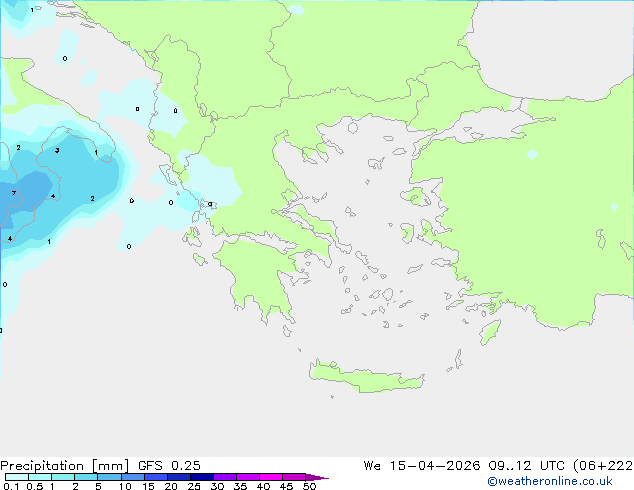Select the 20–25 mm dark blue swatch

click(179, 477)
